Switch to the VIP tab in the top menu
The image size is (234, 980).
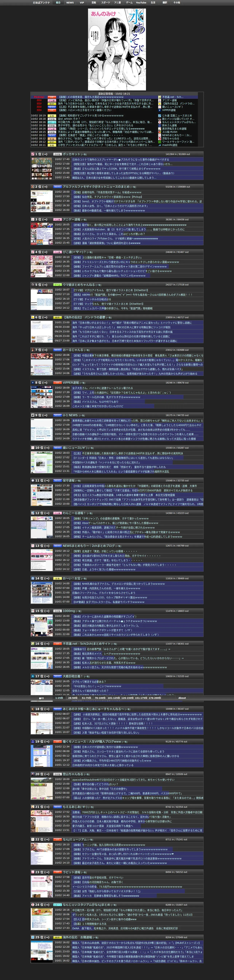[x=82, y=3]
